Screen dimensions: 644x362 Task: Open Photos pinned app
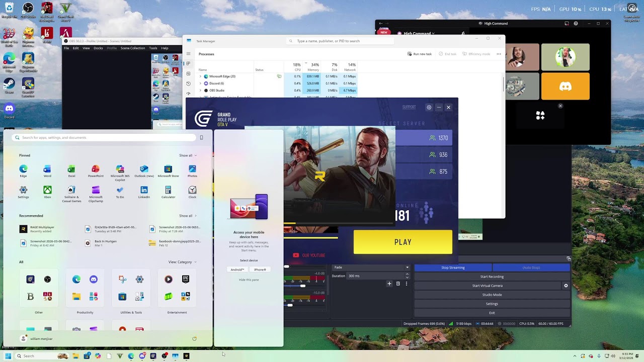tap(192, 171)
